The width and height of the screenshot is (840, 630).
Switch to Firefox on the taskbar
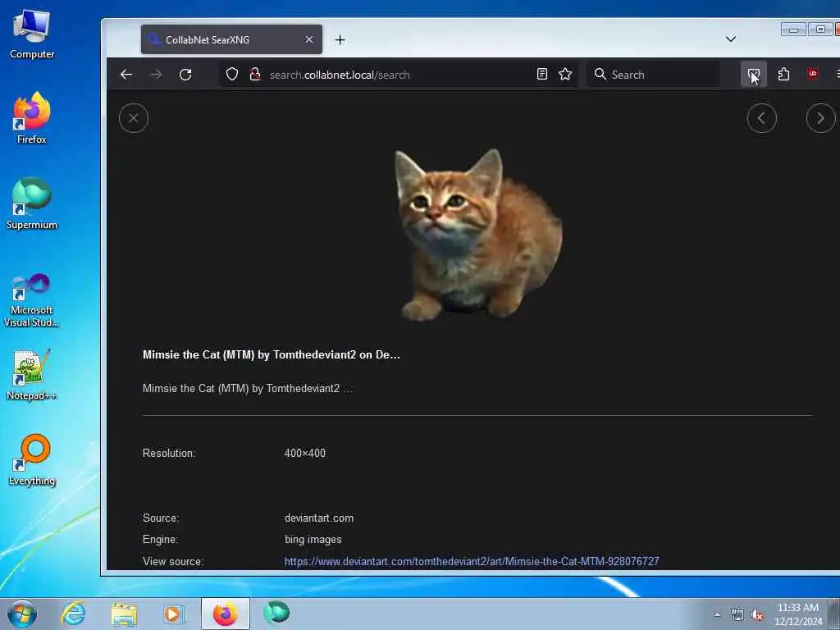(x=225, y=614)
